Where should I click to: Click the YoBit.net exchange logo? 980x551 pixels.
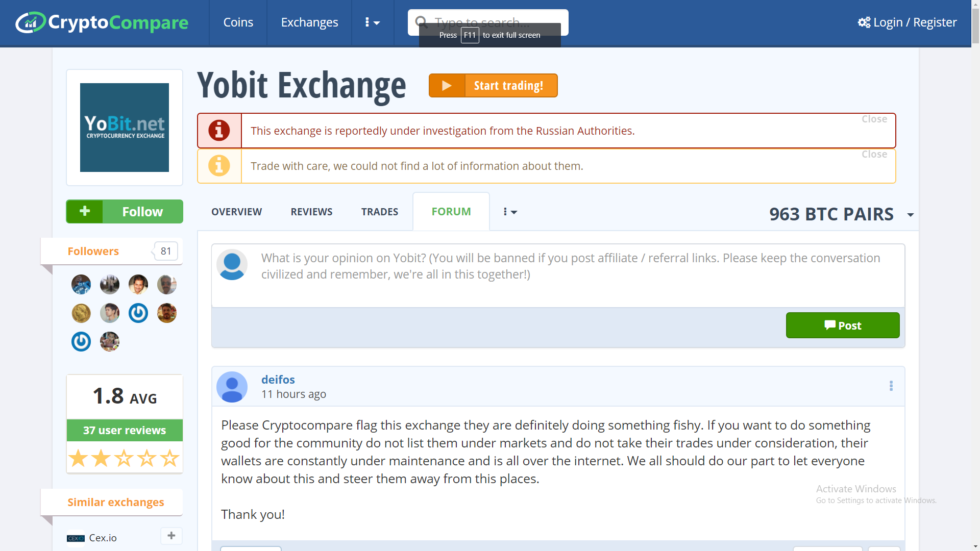125,128
